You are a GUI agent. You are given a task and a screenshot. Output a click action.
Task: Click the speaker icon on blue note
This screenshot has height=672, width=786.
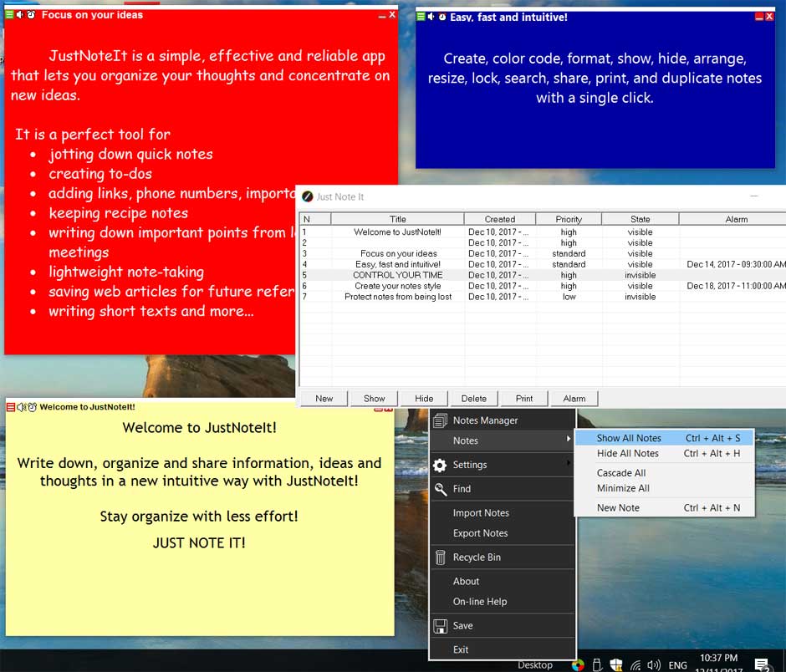[431, 17]
